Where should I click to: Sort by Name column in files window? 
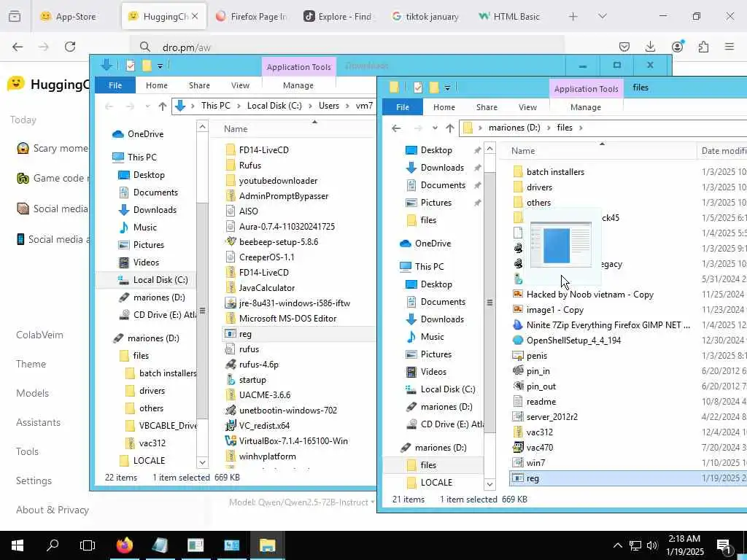click(522, 151)
